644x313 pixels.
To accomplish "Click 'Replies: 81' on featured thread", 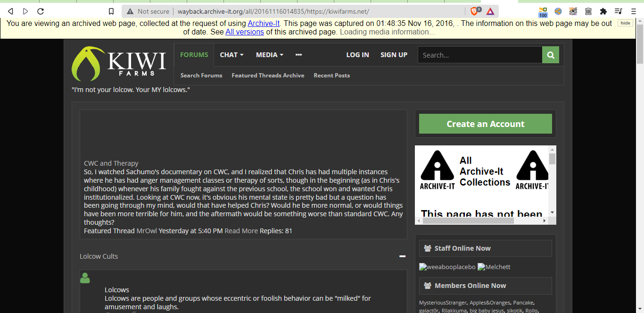I will (276, 231).
